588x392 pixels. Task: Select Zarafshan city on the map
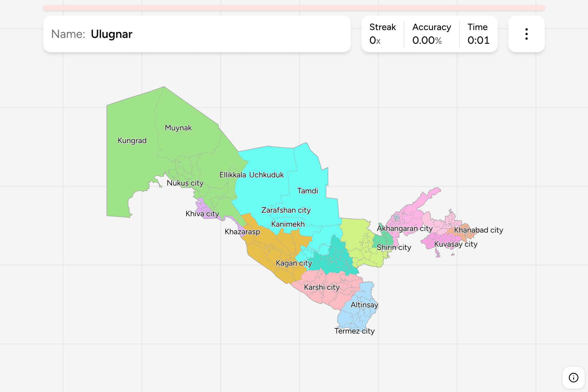pos(286,210)
